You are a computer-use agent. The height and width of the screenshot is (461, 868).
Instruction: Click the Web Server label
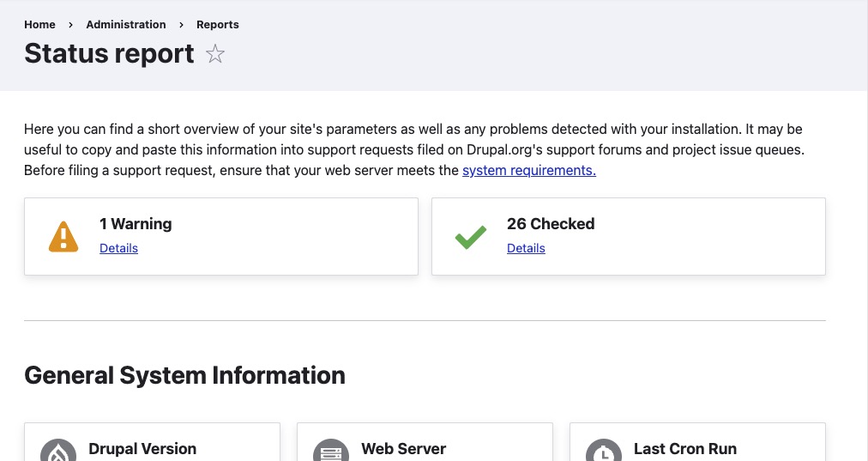pyautogui.click(x=404, y=449)
